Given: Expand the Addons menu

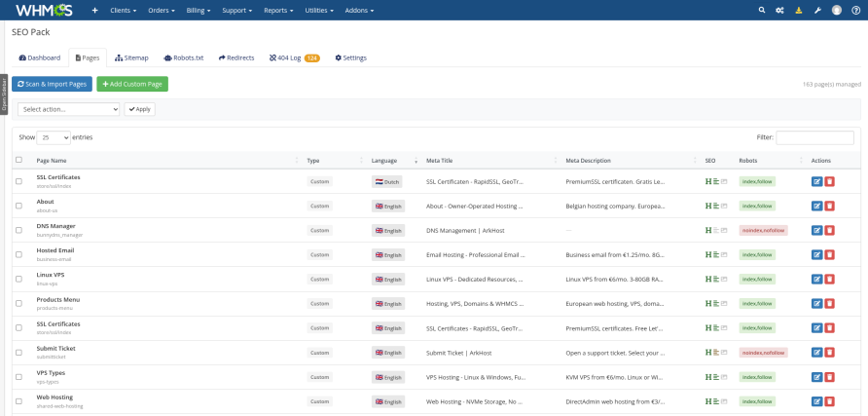Looking at the screenshot, I should pyautogui.click(x=359, y=10).
